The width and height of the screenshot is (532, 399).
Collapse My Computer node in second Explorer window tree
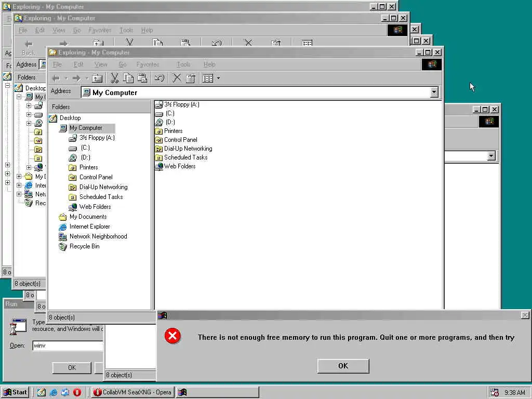click(19, 97)
